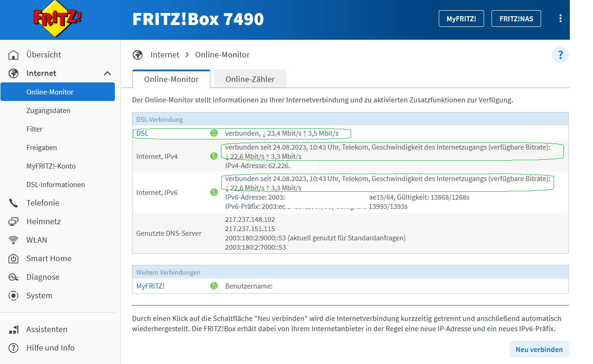Click the Internet, IPv4 row label
This screenshot has height=364, width=593.
coord(157,157)
